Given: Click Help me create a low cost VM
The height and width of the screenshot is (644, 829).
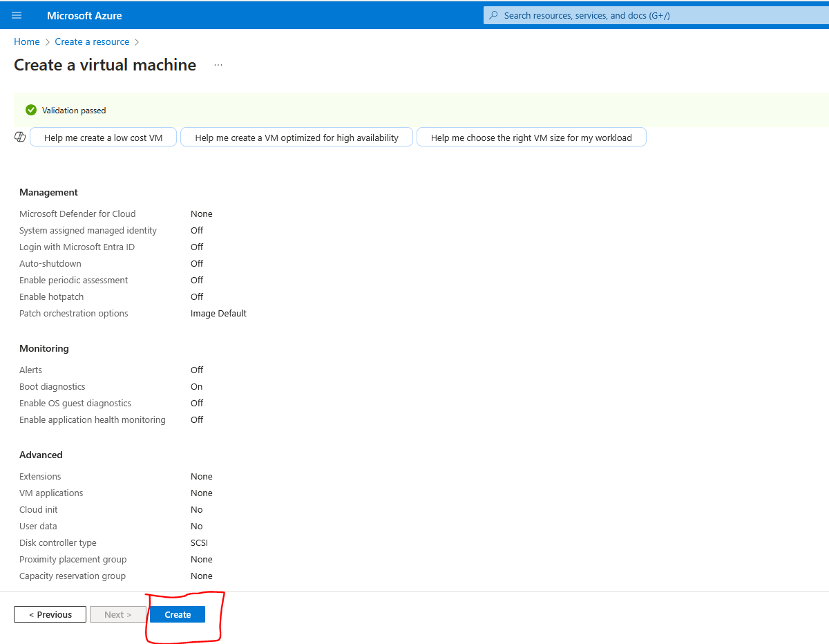Looking at the screenshot, I should tap(104, 138).
